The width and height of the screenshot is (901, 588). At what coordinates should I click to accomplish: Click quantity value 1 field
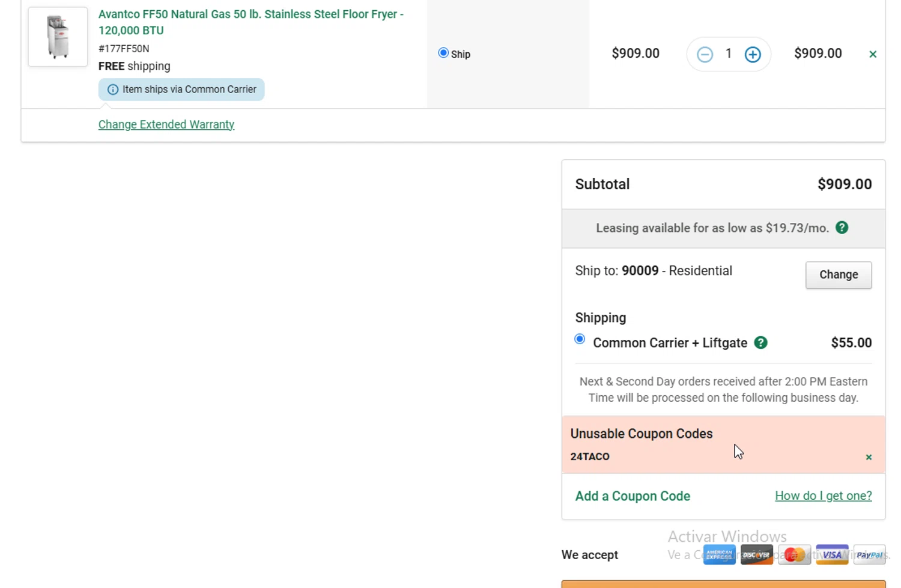729,53
